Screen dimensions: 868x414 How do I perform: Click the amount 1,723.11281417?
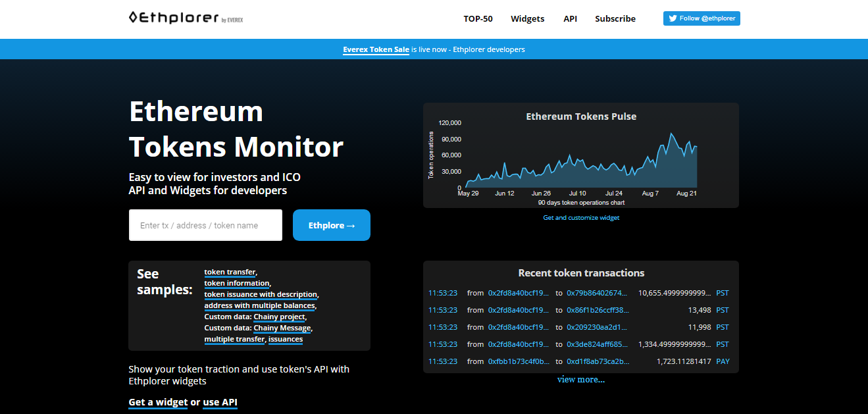point(684,361)
